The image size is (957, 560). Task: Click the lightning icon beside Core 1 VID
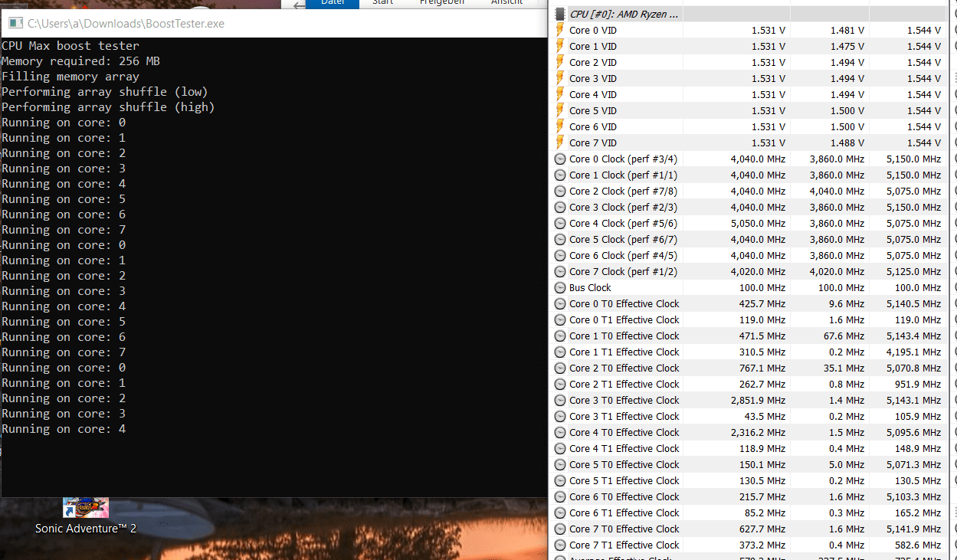[x=561, y=46]
